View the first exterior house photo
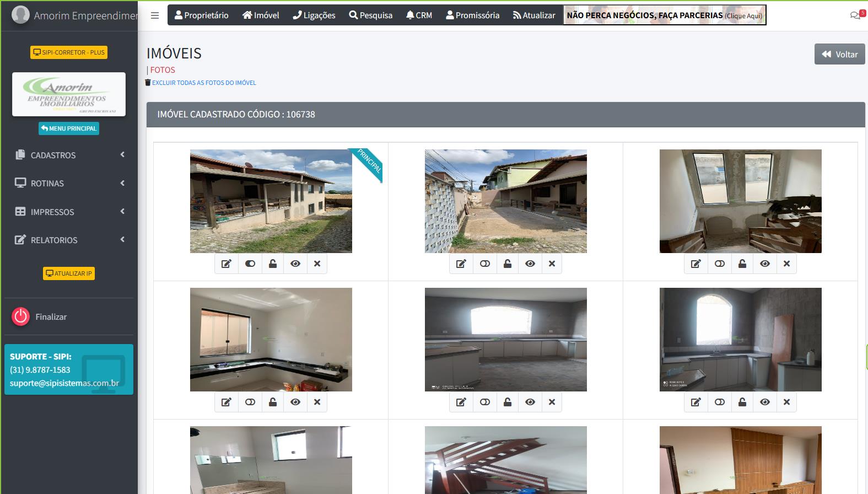 coord(295,264)
